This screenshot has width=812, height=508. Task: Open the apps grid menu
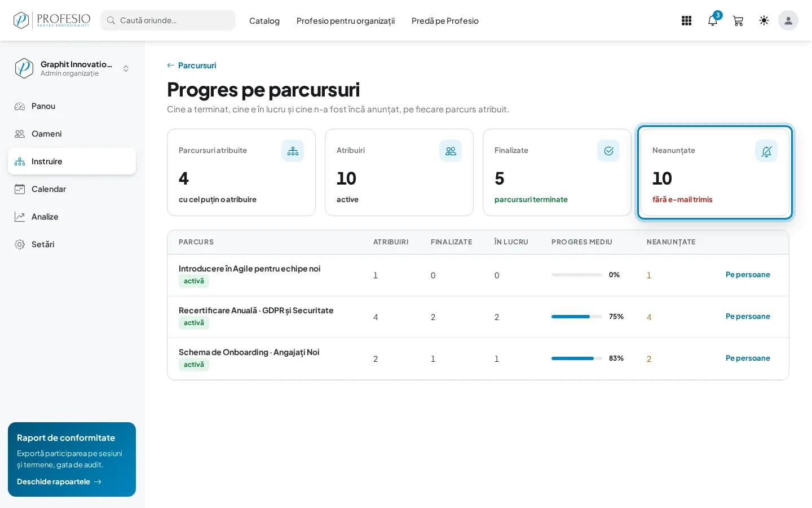(x=686, y=21)
